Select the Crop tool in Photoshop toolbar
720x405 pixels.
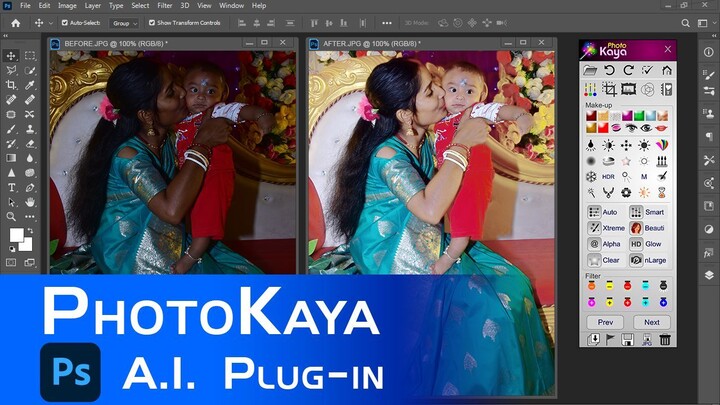click(11, 85)
